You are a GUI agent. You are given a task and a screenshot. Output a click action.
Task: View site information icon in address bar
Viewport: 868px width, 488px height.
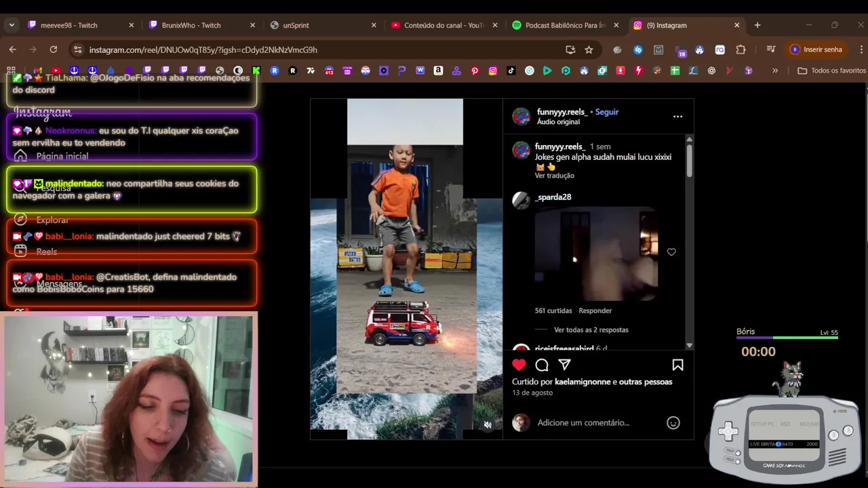[77, 49]
